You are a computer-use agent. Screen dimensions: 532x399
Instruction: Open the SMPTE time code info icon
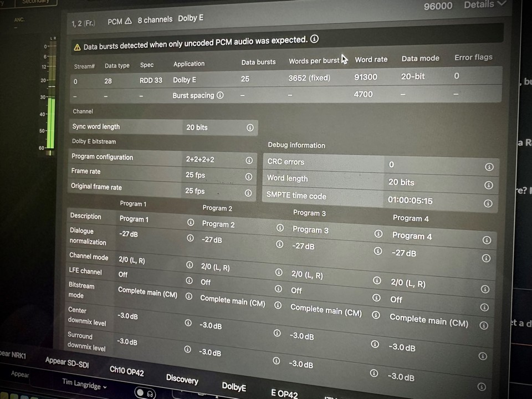488,203
